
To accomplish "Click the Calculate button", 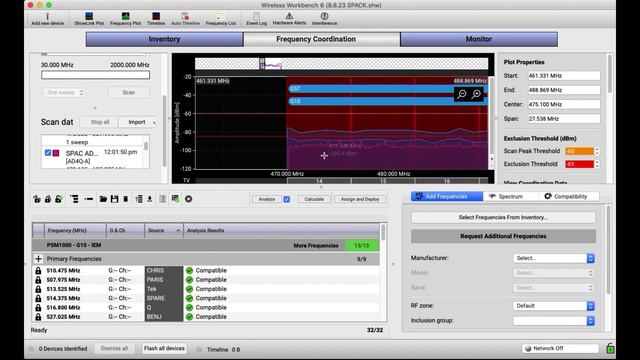I will (314, 199).
